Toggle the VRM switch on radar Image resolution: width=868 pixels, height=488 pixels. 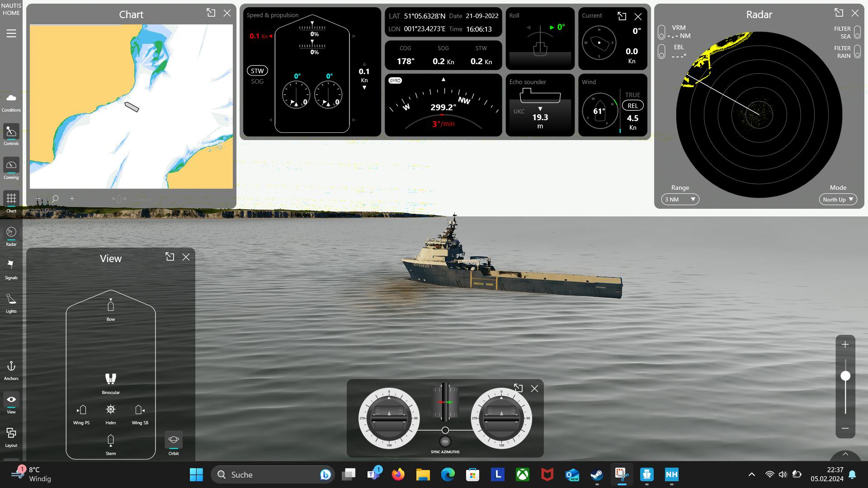coord(661,32)
